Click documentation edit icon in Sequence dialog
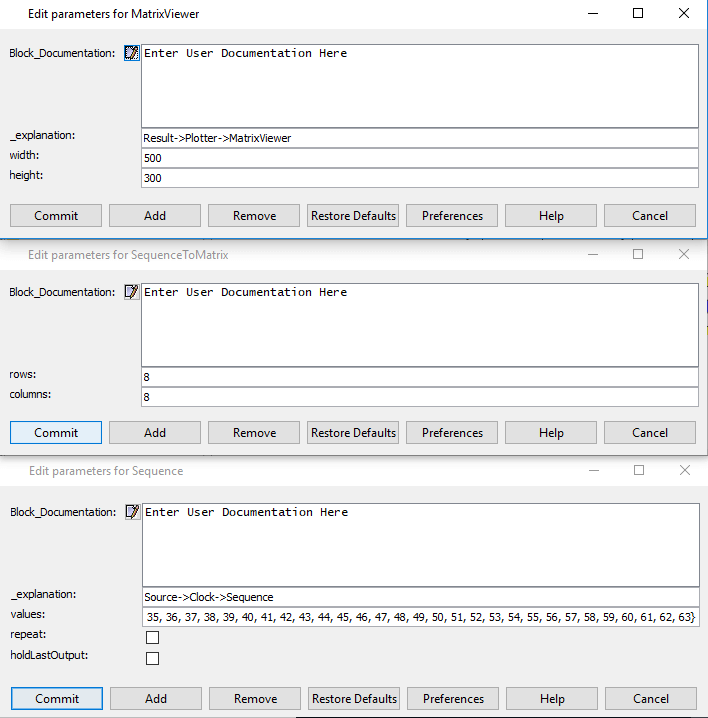Image resolution: width=708 pixels, height=718 pixels. click(132, 512)
